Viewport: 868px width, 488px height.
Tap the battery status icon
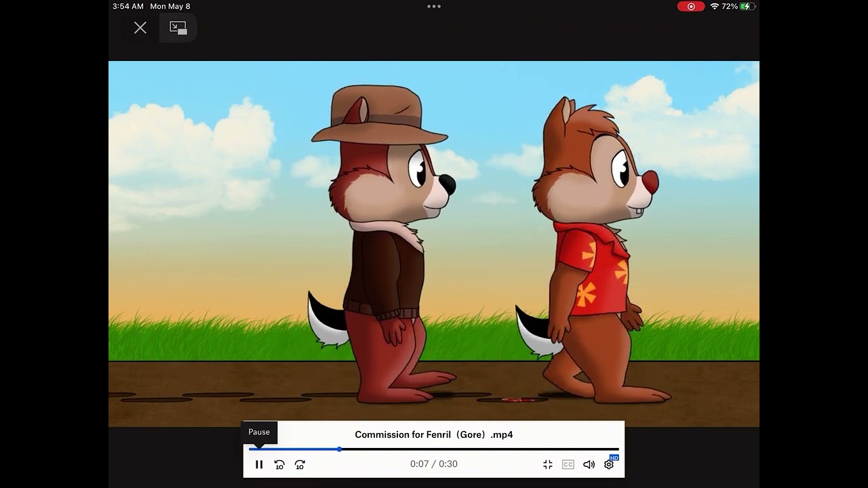pyautogui.click(x=748, y=6)
